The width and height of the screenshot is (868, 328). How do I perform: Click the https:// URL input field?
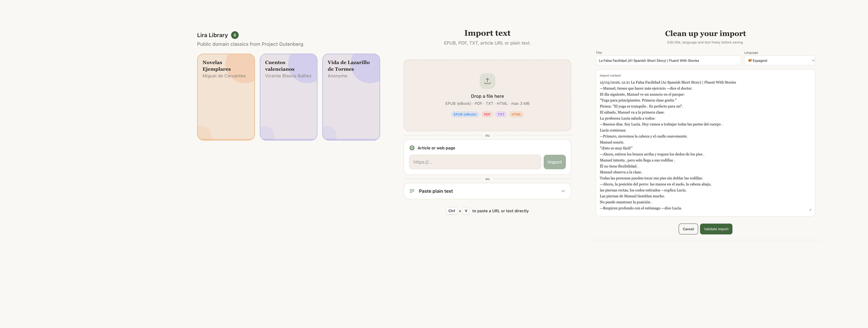pyautogui.click(x=475, y=162)
